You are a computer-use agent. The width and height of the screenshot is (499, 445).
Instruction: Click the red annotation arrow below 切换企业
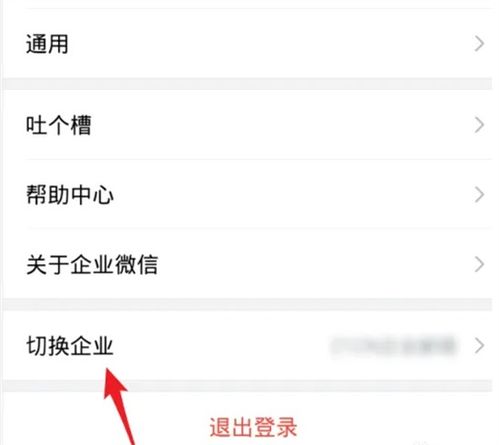[117, 405]
